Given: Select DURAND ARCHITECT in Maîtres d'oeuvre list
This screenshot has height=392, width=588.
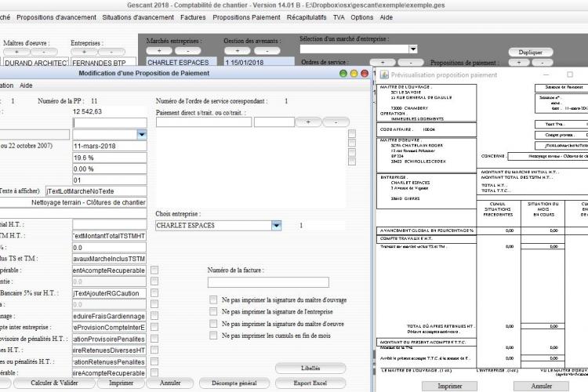Looking at the screenshot, I should [35, 63].
